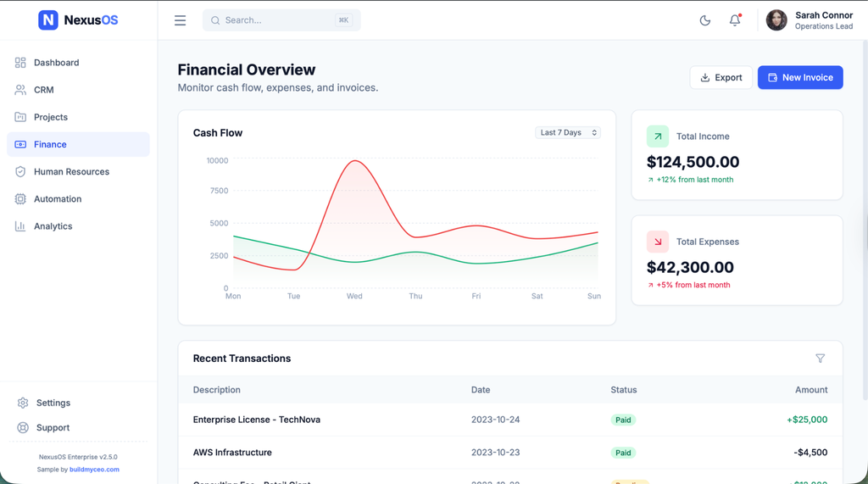Click the Total Expenses red arrow icon

pyautogui.click(x=658, y=242)
